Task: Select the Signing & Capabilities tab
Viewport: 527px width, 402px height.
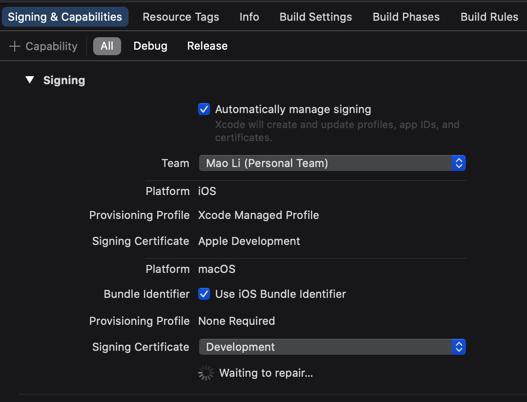Action: 65,17
